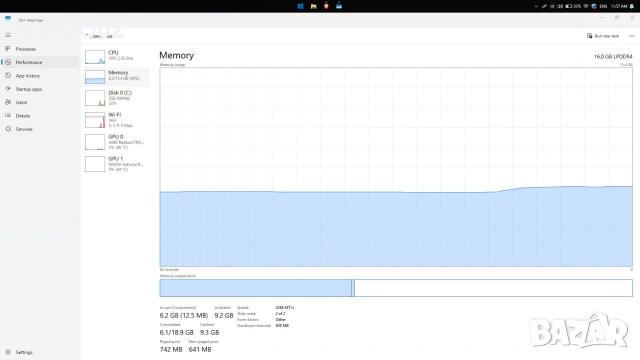Open the Processes page icon
640x360 pixels.
tap(8, 49)
